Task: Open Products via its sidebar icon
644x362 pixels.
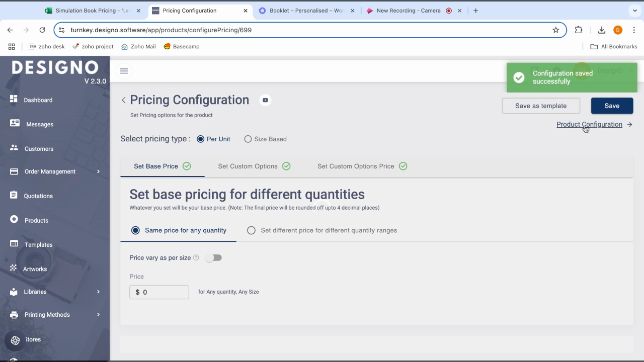Action: tap(14, 219)
